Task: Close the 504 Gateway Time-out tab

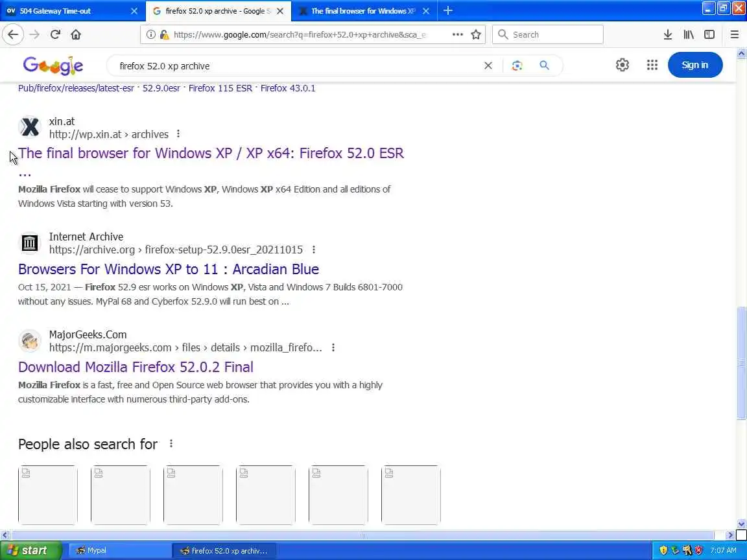Action: (134, 10)
